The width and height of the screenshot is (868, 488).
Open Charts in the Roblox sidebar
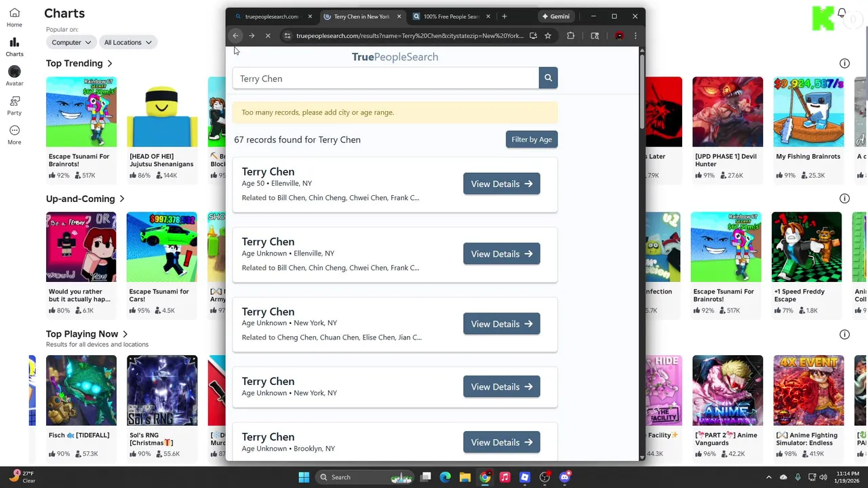[14, 47]
